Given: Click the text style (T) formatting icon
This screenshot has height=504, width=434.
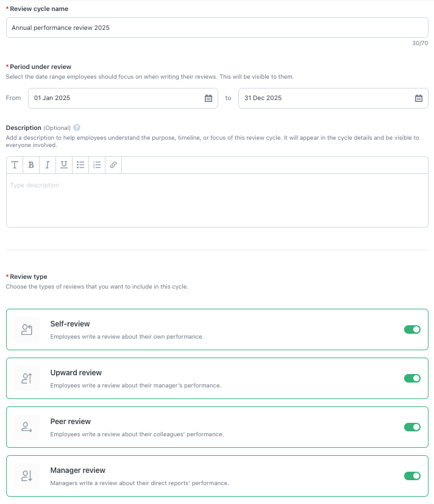Looking at the screenshot, I should (x=15, y=165).
